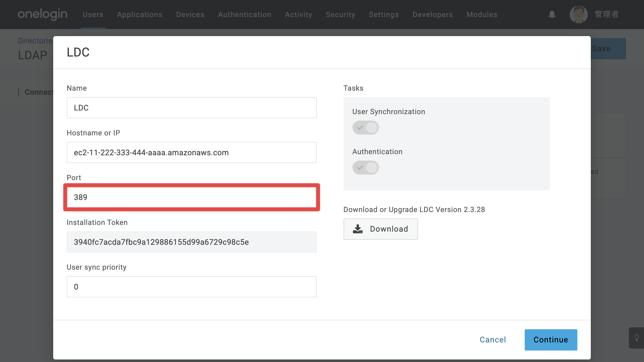The image size is (644, 362).
Task: Click the Continue button
Action: point(551,340)
